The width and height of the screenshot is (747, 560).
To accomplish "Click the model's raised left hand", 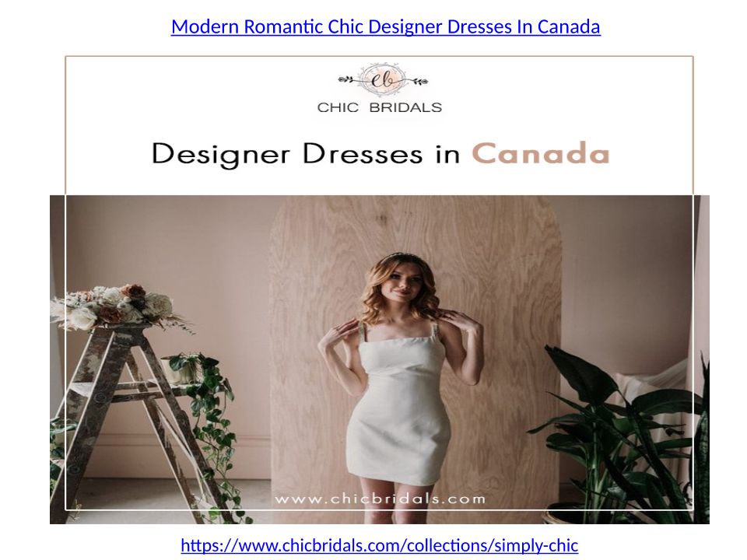I will click(460, 323).
